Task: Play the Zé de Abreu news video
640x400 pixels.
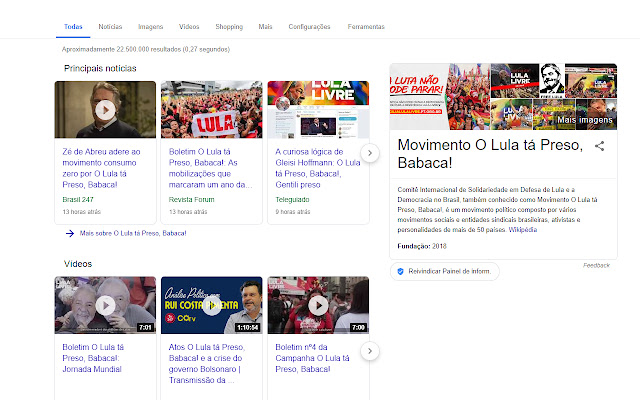Action: click(x=105, y=110)
